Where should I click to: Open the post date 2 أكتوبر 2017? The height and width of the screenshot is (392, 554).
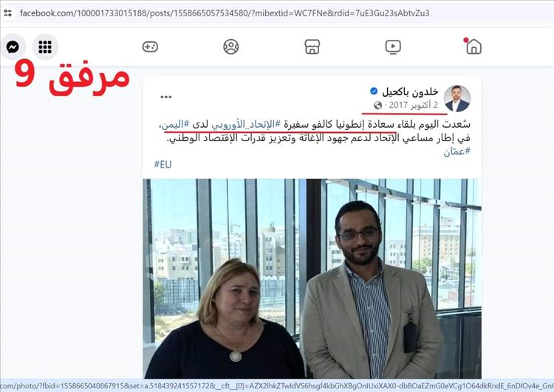414,105
